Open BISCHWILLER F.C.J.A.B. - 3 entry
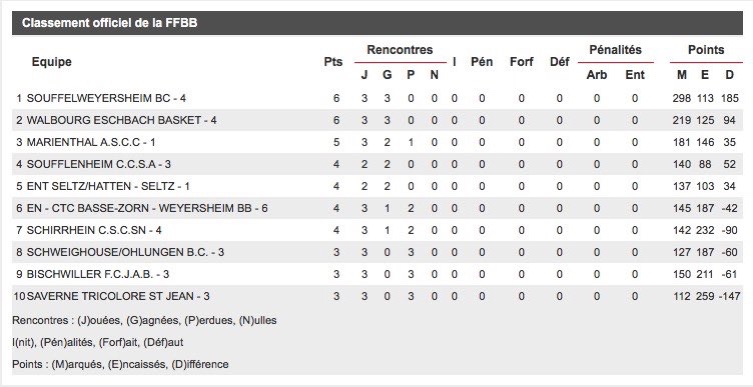 [98, 274]
